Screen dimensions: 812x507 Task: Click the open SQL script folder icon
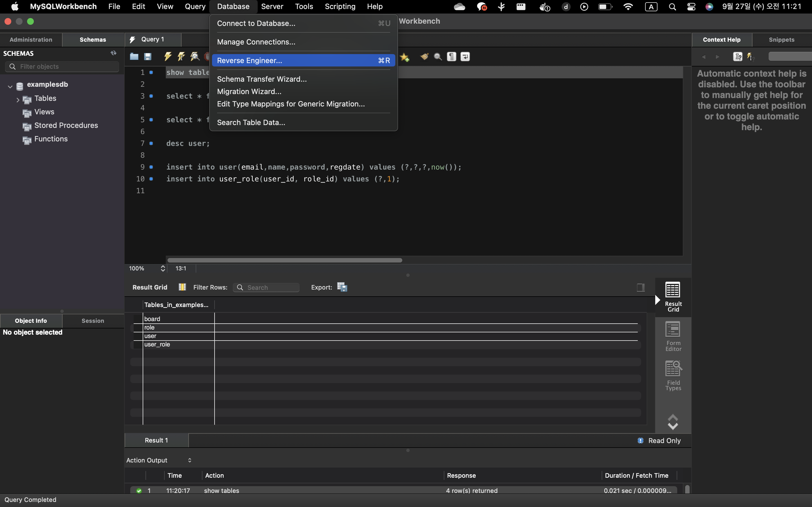point(134,57)
